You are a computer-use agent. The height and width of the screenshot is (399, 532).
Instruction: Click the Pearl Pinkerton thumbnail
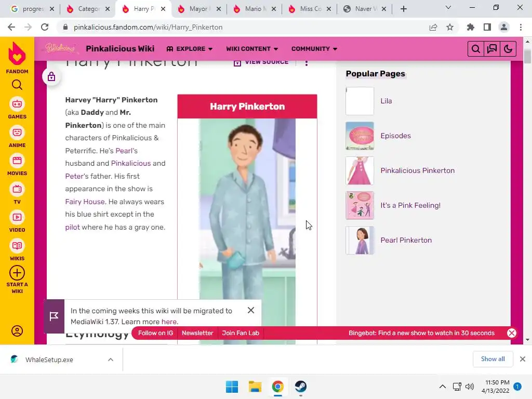pyautogui.click(x=360, y=240)
